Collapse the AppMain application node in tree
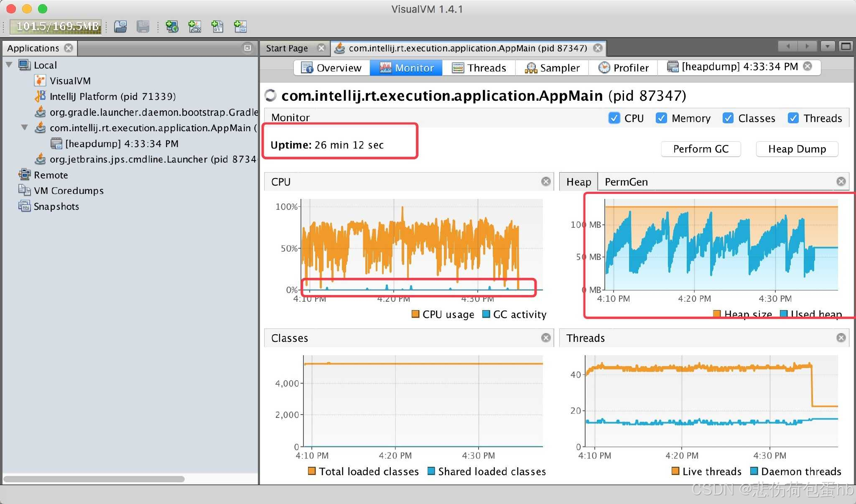Viewport: 856px width, 504px height. tap(25, 128)
